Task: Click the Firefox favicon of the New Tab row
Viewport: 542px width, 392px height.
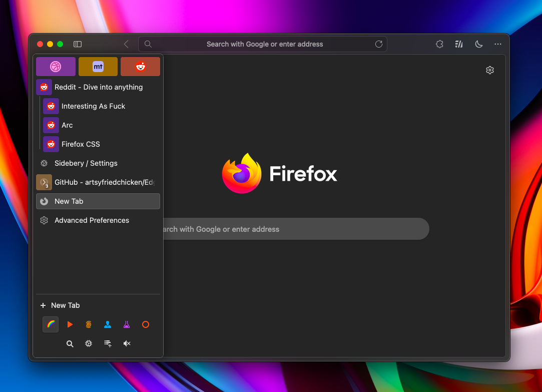Action: point(44,201)
